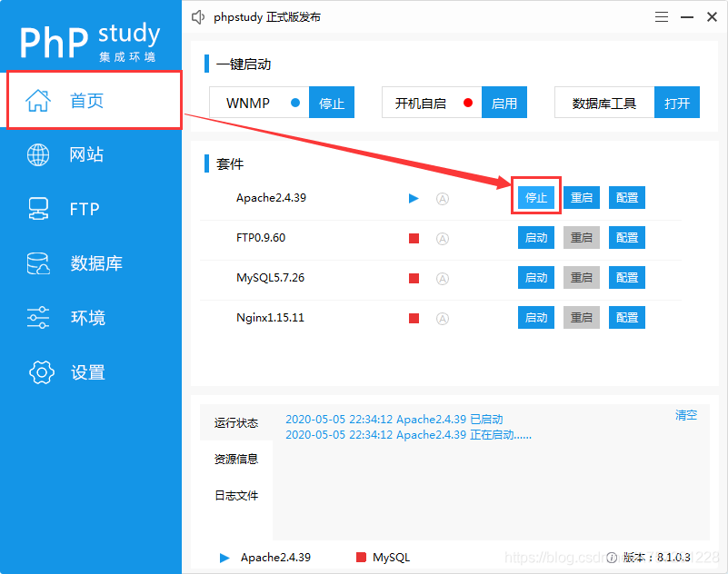Click the Nginx1.15.11 restart button
This screenshot has height=574, width=728.
coord(582,317)
